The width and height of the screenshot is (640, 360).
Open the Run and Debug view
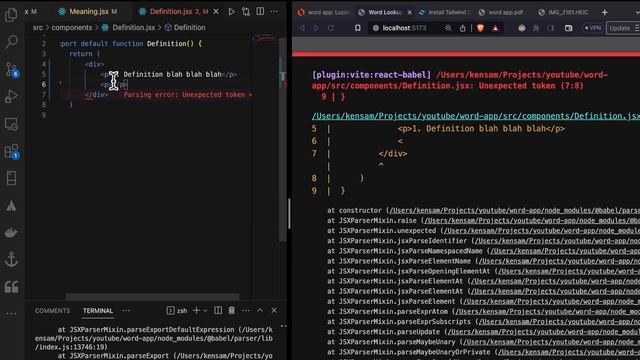point(11,96)
